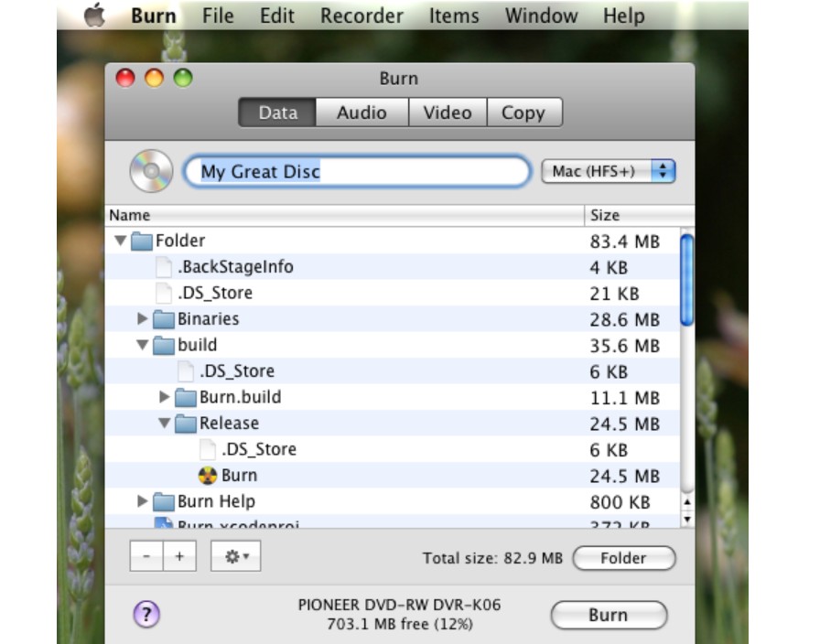Select the Burn.build folder icon

(x=185, y=397)
